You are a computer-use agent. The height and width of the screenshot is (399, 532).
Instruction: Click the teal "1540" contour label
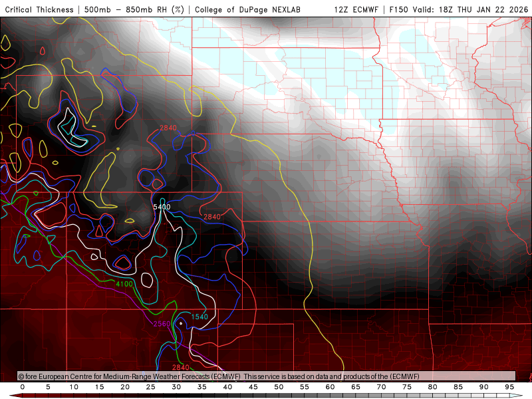pyautogui.click(x=199, y=317)
